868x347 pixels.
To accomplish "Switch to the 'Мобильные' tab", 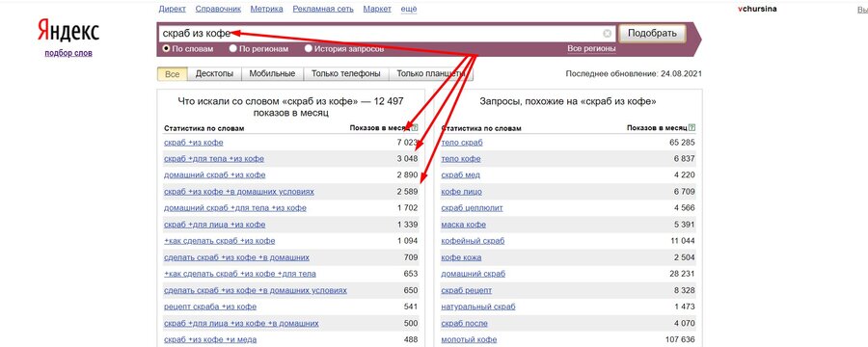I will pos(272,73).
